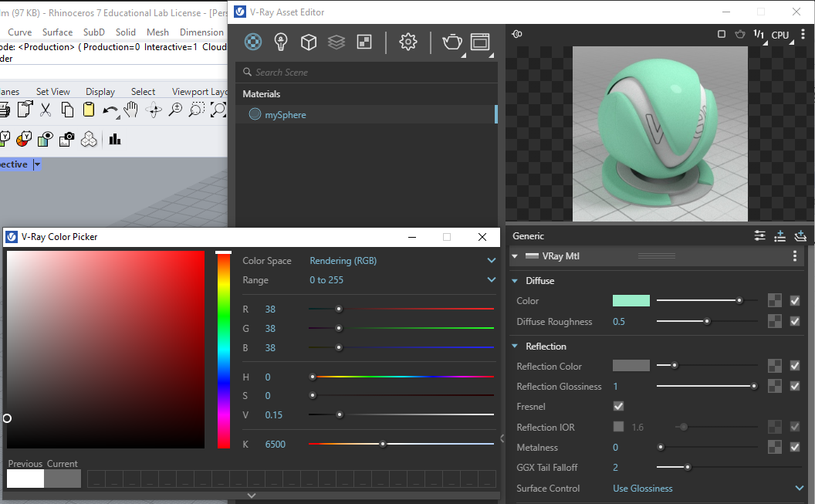
Task: Click the save asset icon in Generic header
Action: [800, 236]
